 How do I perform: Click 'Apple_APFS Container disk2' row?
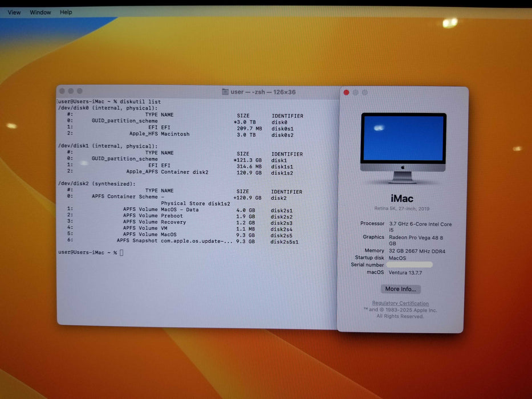pyautogui.click(x=180, y=172)
